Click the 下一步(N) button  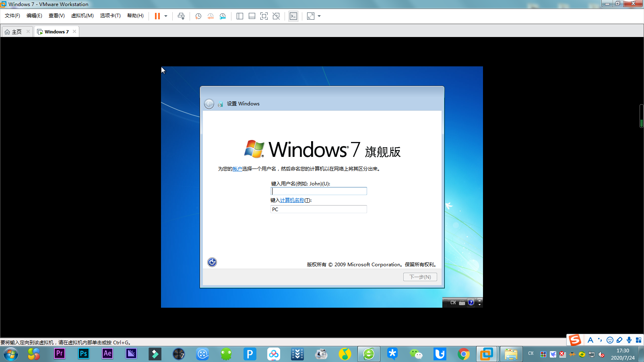(x=420, y=277)
